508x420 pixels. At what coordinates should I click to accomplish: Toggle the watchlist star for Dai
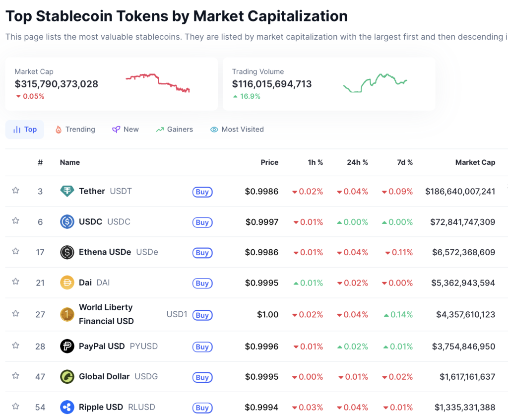click(x=15, y=282)
